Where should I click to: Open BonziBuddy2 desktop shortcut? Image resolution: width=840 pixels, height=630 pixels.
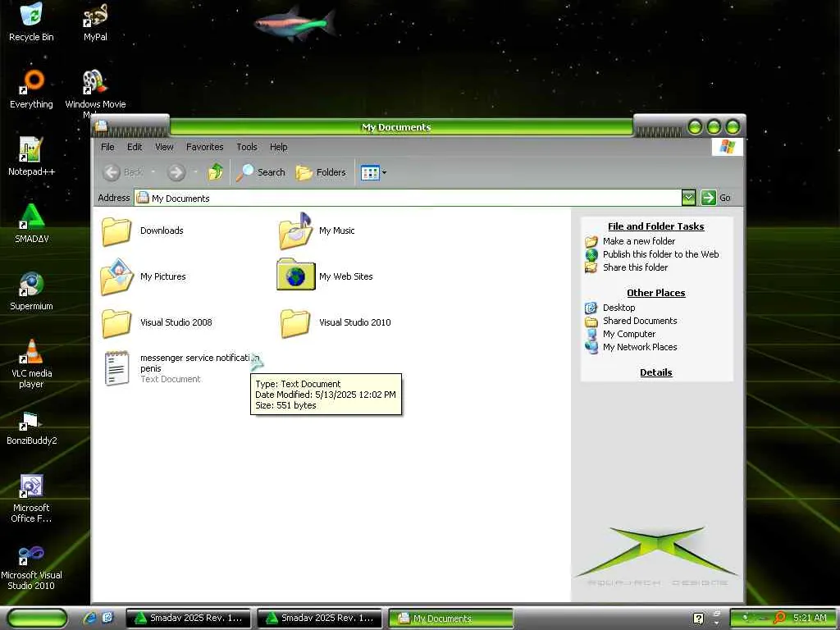31,427
